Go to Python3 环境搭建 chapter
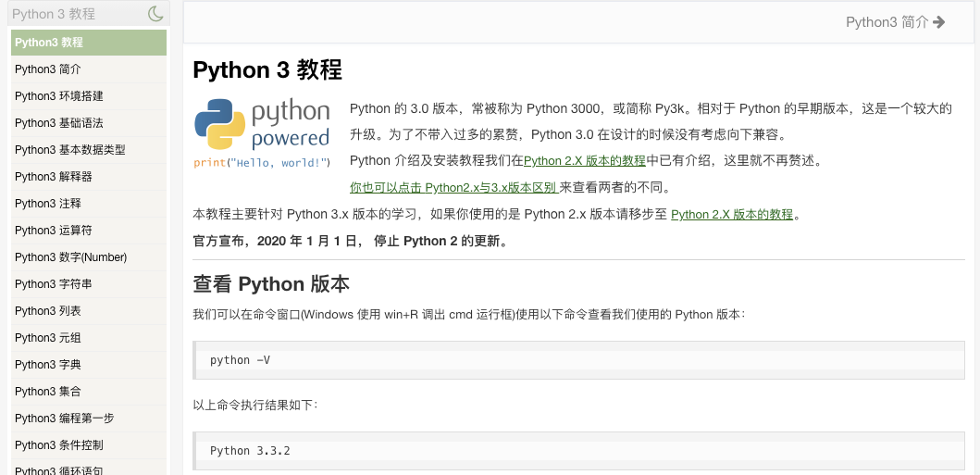Screen dimensions: 980x475 tap(89, 96)
